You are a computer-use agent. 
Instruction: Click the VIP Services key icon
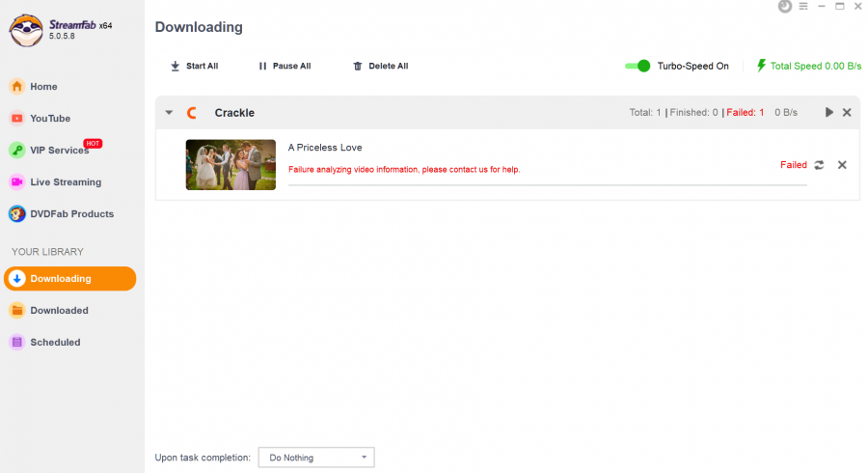[17, 150]
